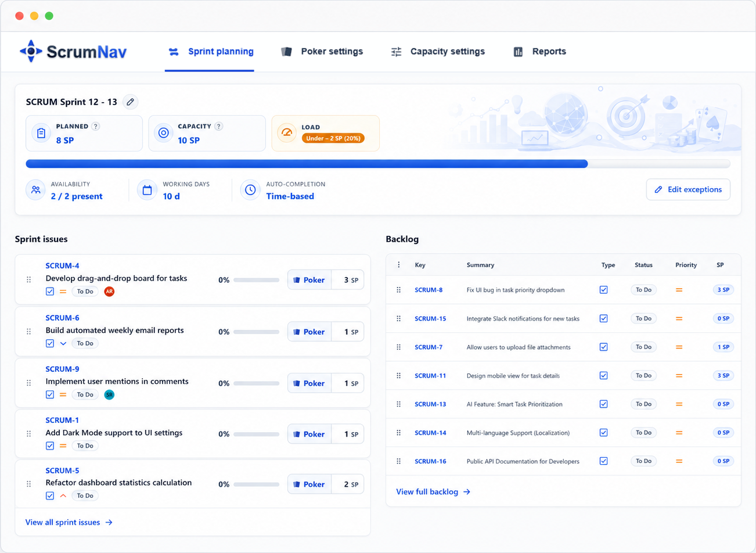Click type checkbox in SCRUM-15 backlog row

click(604, 318)
